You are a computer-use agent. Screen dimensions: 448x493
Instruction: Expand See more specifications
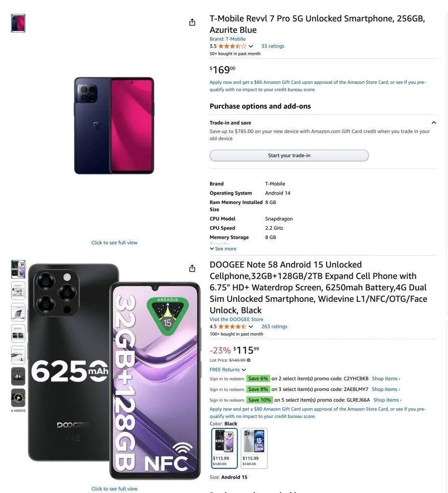pos(223,249)
